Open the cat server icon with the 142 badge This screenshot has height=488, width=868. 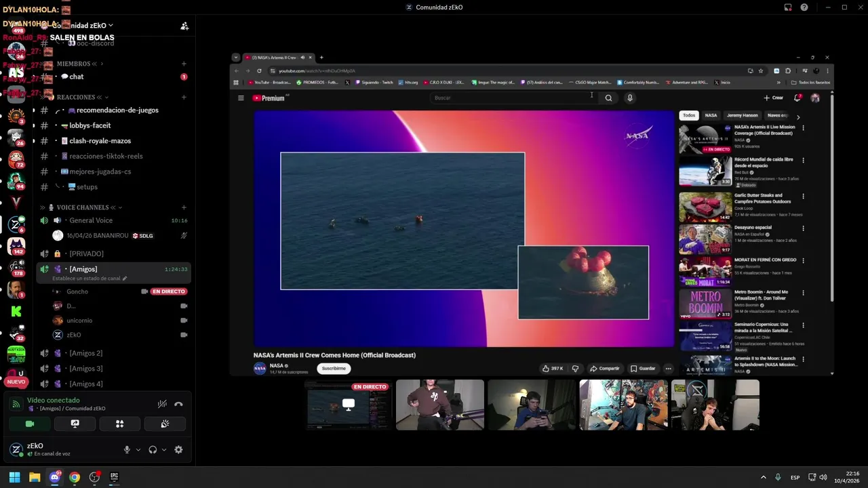[16, 245]
